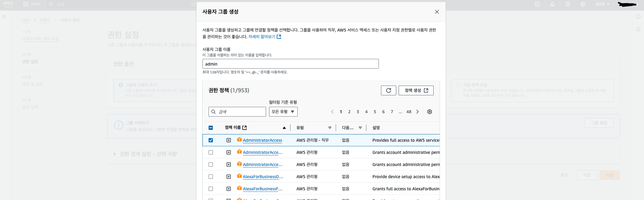Click Create policy (정책 생성) button
Screen dimensions: 644x200
(416, 90)
